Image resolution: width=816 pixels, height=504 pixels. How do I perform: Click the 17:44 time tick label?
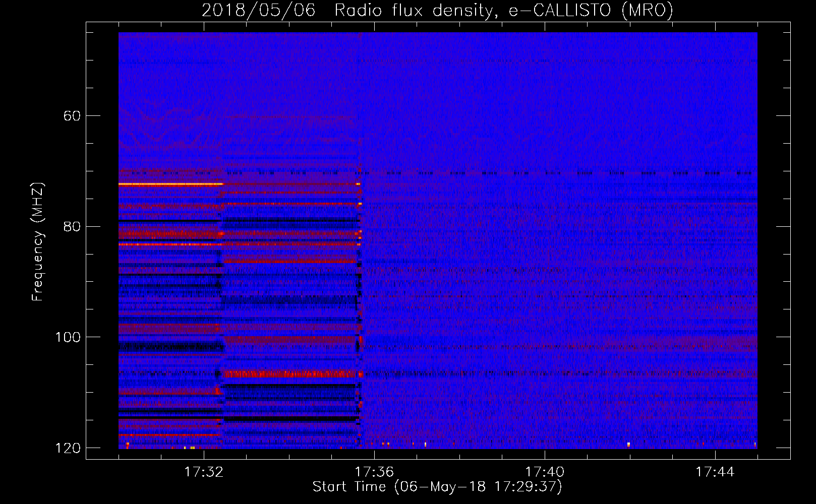[x=715, y=472]
